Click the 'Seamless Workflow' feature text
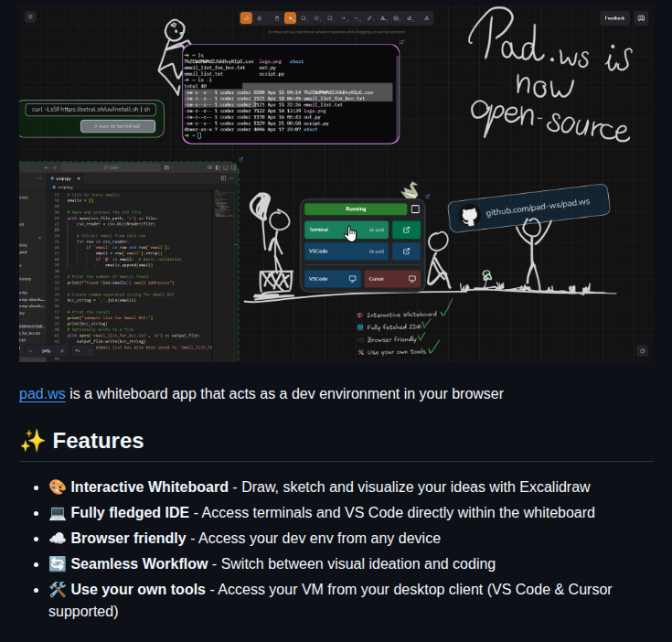The width and height of the screenshot is (672, 642). tap(139, 564)
